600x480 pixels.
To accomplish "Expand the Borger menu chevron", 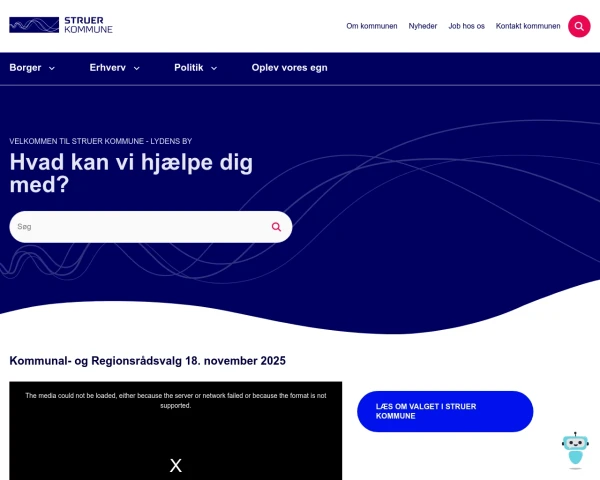I will point(52,68).
